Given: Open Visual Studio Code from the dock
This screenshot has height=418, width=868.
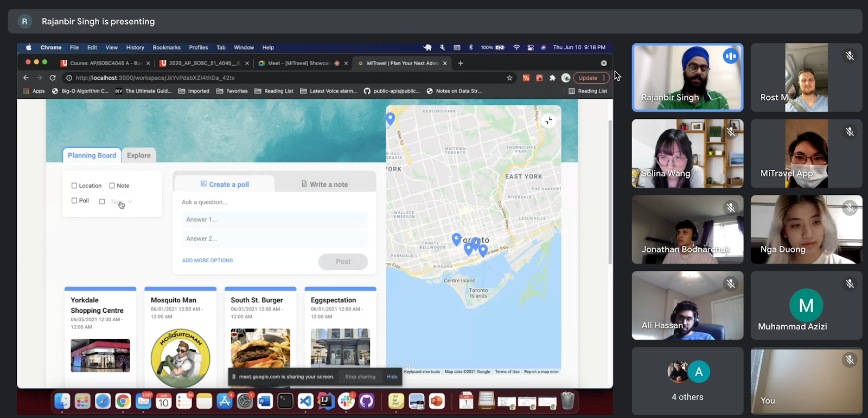Looking at the screenshot, I should pos(305,401).
